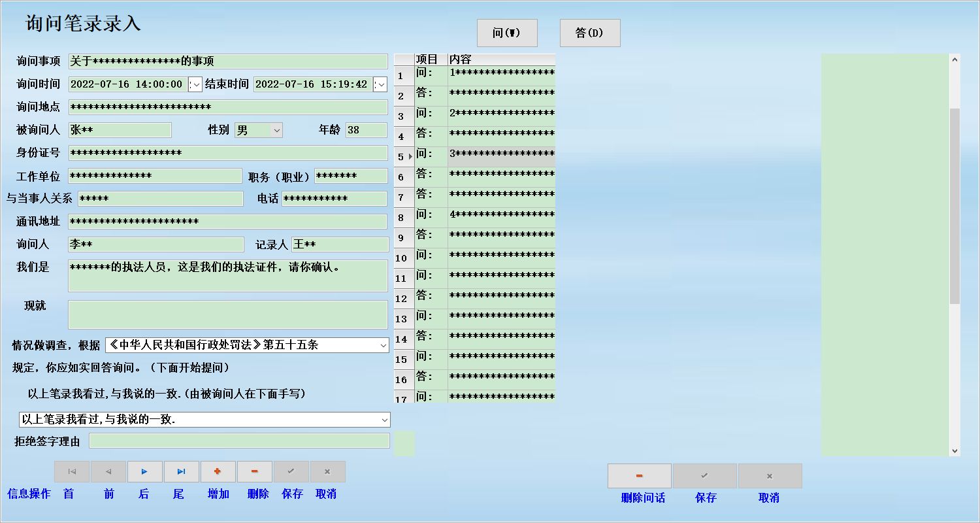
Task: Click row 12 项目 cell showing 答：
Action: (431, 299)
